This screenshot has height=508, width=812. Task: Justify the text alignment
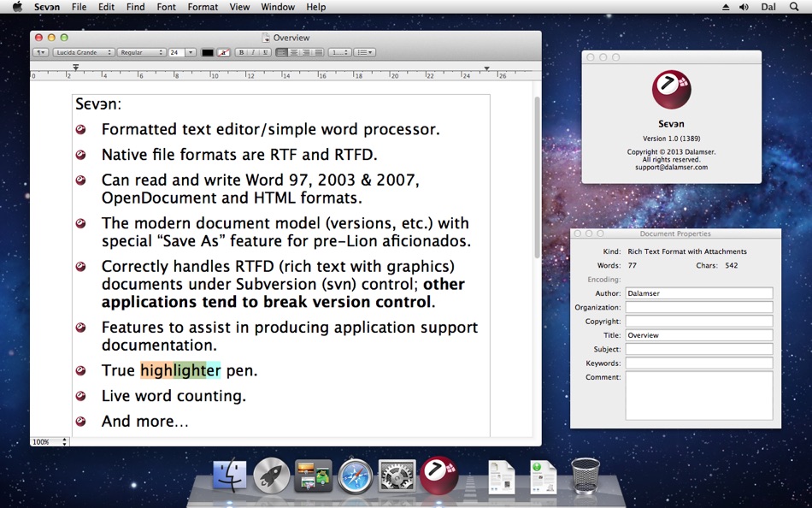[319, 52]
